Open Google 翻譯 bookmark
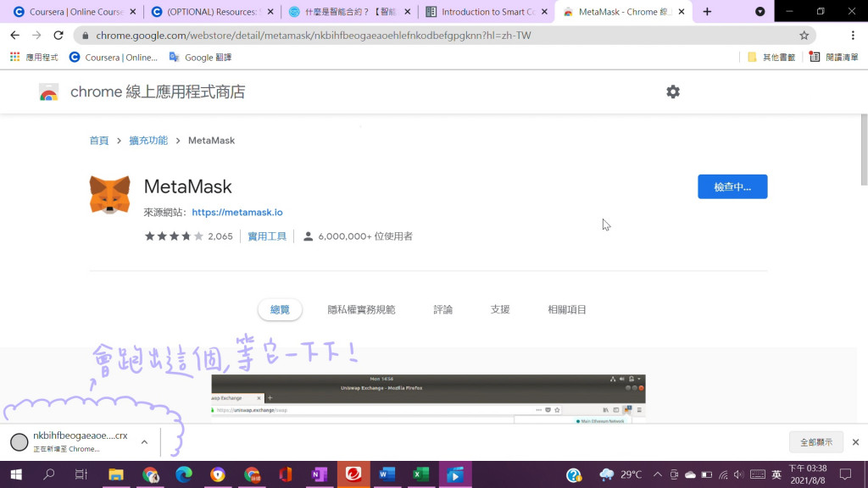Image resolution: width=868 pixels, height=488 pixels. (200, 57)
